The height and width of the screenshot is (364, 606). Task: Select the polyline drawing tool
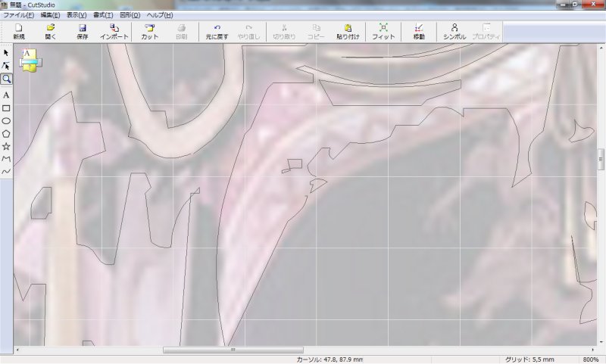click(x=6, y=159)
